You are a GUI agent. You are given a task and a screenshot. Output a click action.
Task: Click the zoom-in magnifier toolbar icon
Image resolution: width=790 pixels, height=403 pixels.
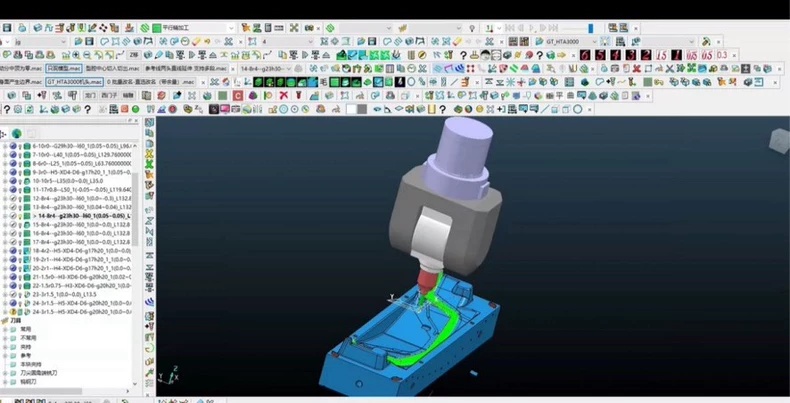pos(76,55)
